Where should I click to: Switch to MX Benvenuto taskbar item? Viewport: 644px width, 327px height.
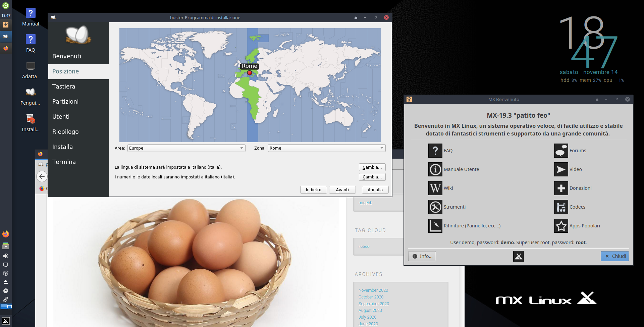(x=6, y=24)
